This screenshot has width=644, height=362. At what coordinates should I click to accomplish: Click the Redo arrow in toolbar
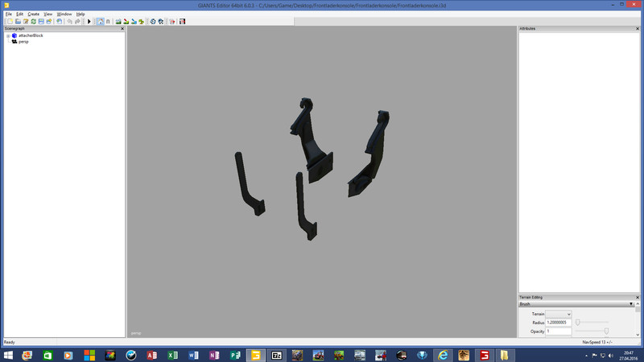coord(78,22)
